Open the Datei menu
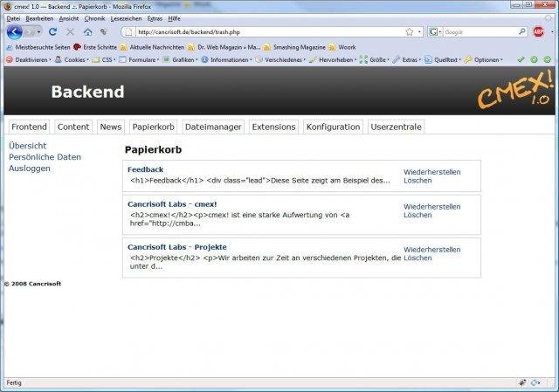The image size is (559, 392). (x=14, y=18)
